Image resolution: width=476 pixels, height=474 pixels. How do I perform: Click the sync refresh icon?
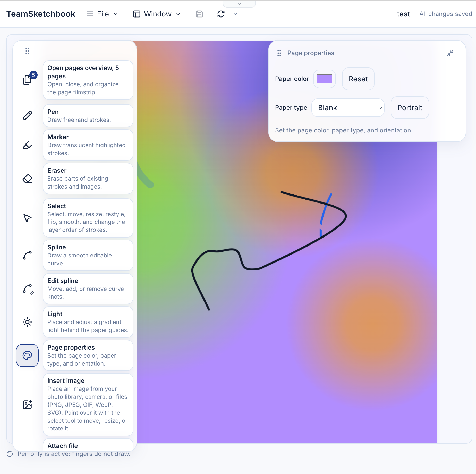(221, 14)
